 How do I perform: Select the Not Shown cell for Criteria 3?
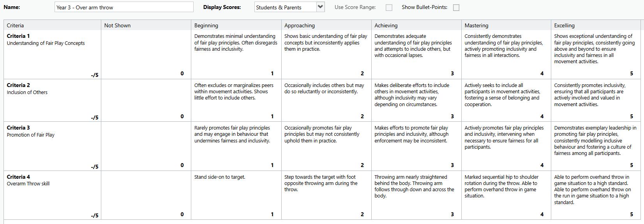tap(146, 146)
